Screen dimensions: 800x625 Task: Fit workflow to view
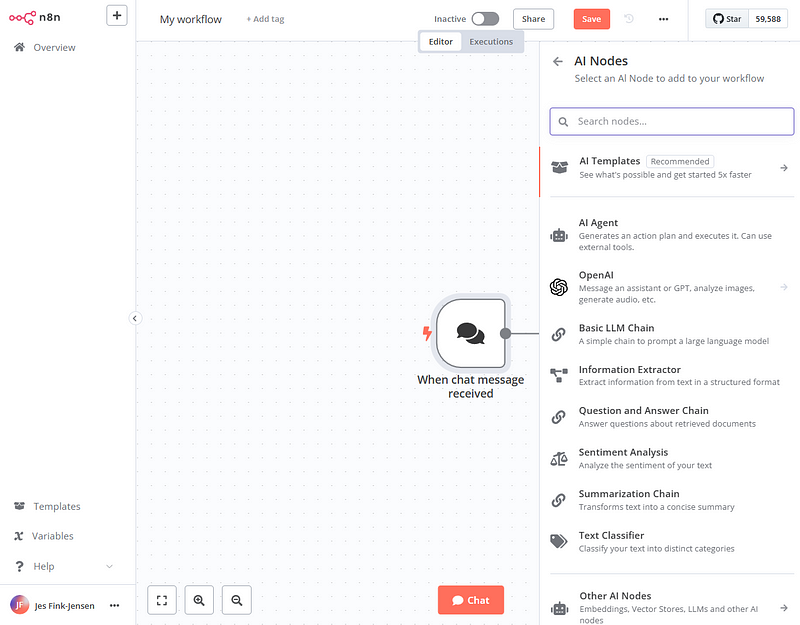(x=162, y=600)
